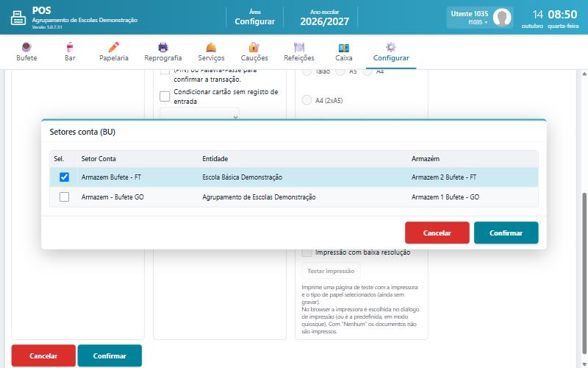The image size is (588, 368).
Task: Click Setor Conta column header
Action: click(x=98, y=159)
